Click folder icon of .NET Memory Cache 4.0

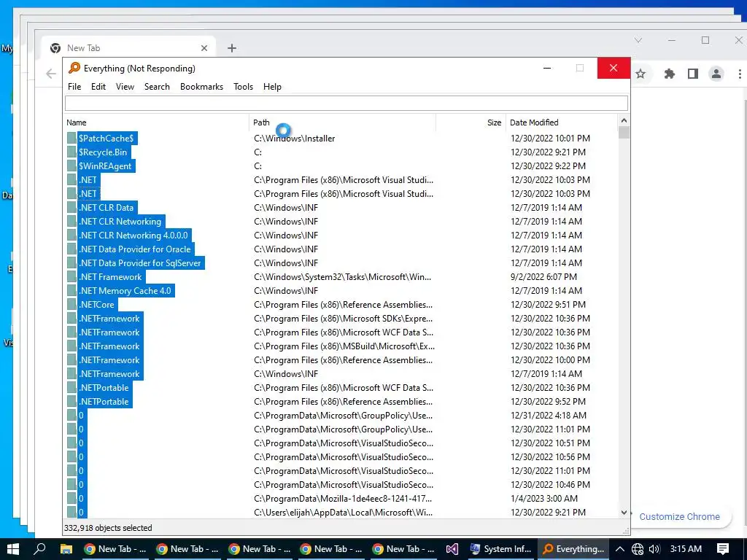(x=71, y=291)
